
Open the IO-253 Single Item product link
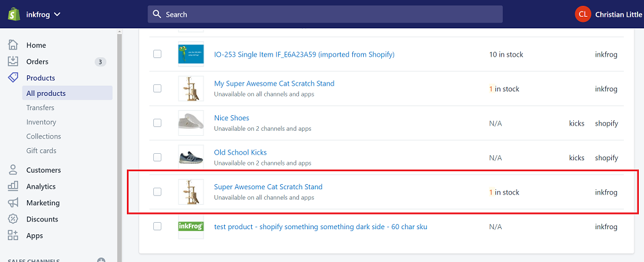pyautogui.click(x=304, y=55)
